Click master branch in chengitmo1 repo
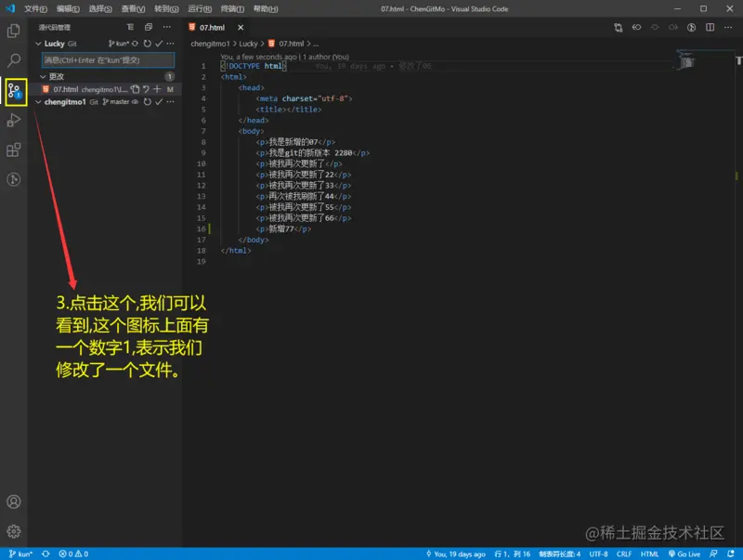Screen dimensions: 743x560 point(116,102)
